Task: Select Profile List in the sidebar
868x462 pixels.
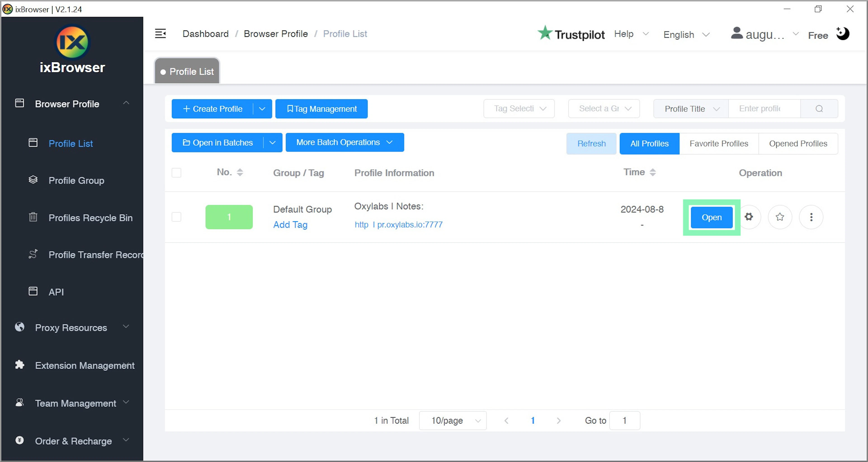Action: [x=71, y=143]
